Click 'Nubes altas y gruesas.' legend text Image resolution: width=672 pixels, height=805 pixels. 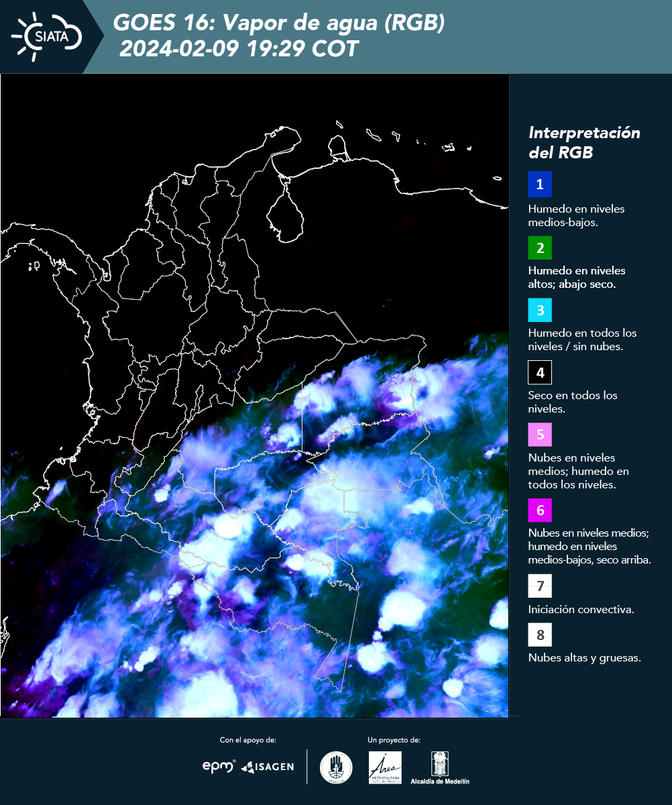point(585,658)
